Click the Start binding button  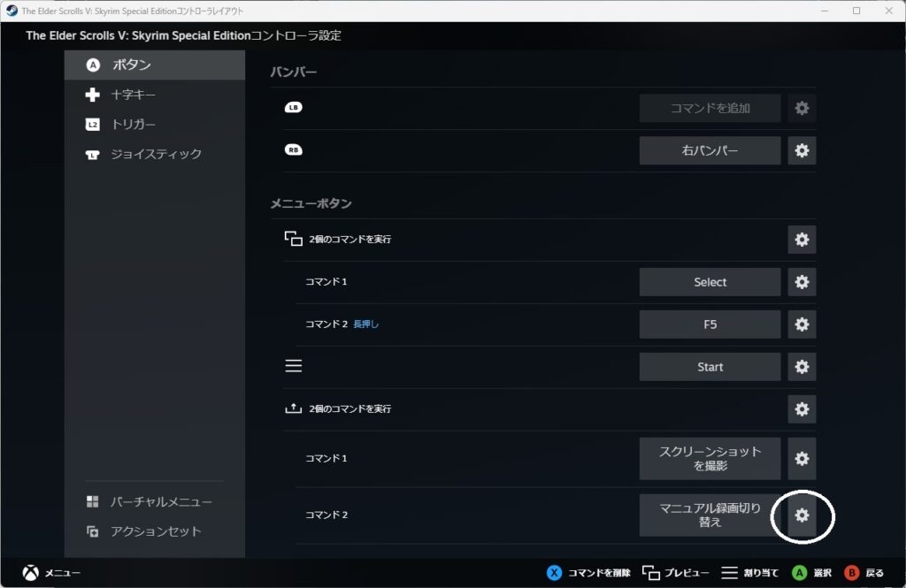(710, 367)
